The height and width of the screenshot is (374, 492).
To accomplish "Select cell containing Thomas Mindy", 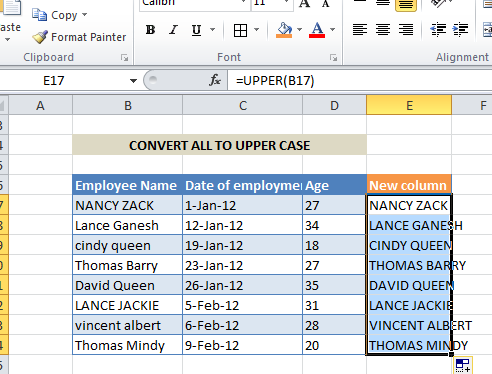I will click(x=128, y=345).
